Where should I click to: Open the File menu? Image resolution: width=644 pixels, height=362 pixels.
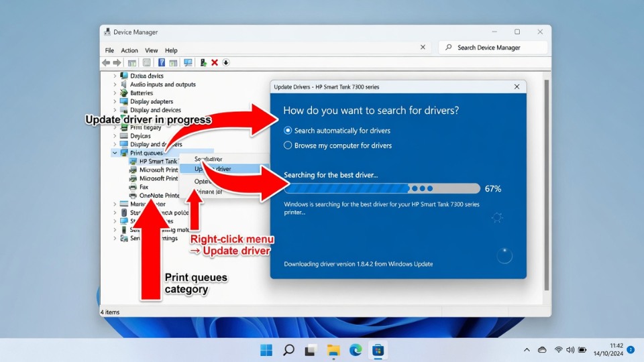(109, 50)
